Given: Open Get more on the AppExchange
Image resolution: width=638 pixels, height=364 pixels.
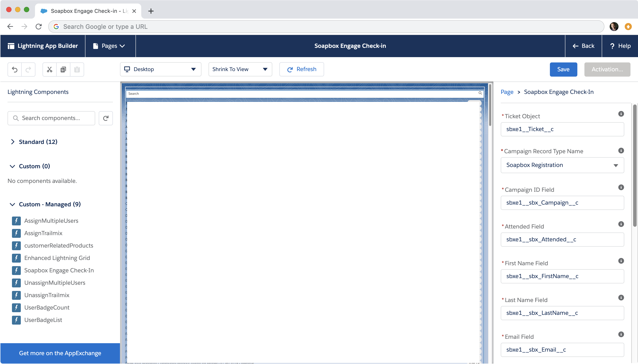Looking at the screenshot, I should pyautogui.click(x=60, y=353).
